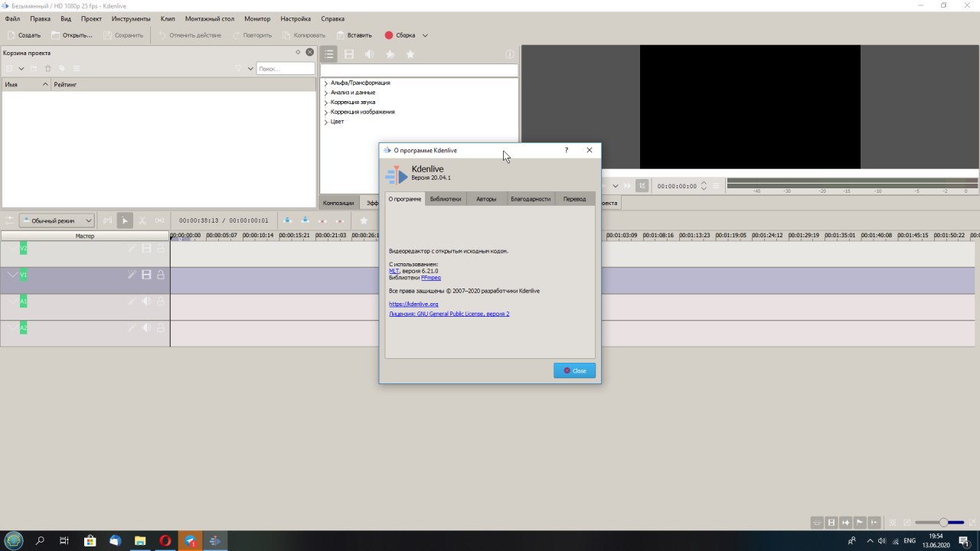Switch to Авторы tab in About dialog
This screenshot has height=551, width=980.
[486, 199]
